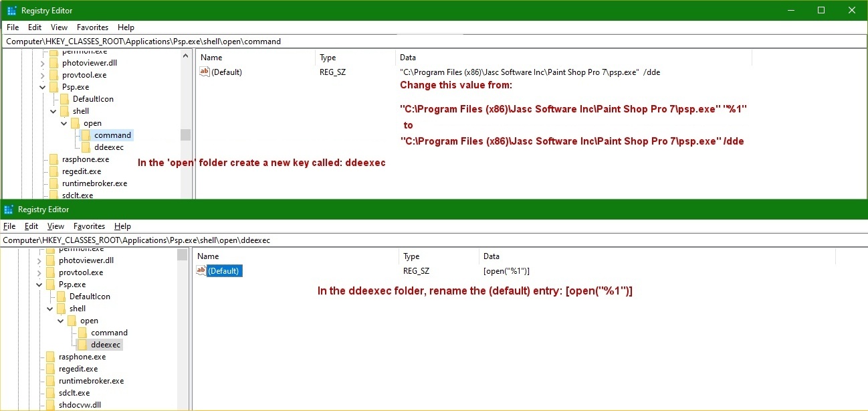868x411 pixels.
Task: Sort by Name column in top window
Action: point(255,58)
